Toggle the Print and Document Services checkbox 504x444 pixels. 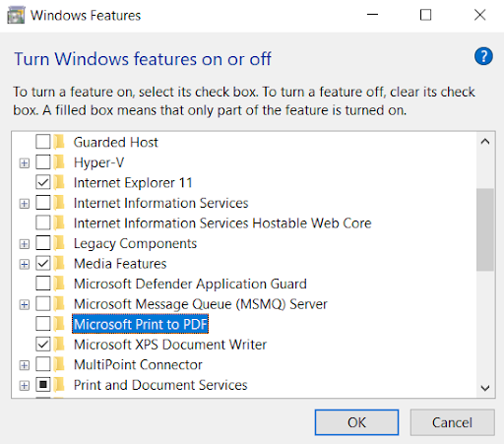(43, 385)
